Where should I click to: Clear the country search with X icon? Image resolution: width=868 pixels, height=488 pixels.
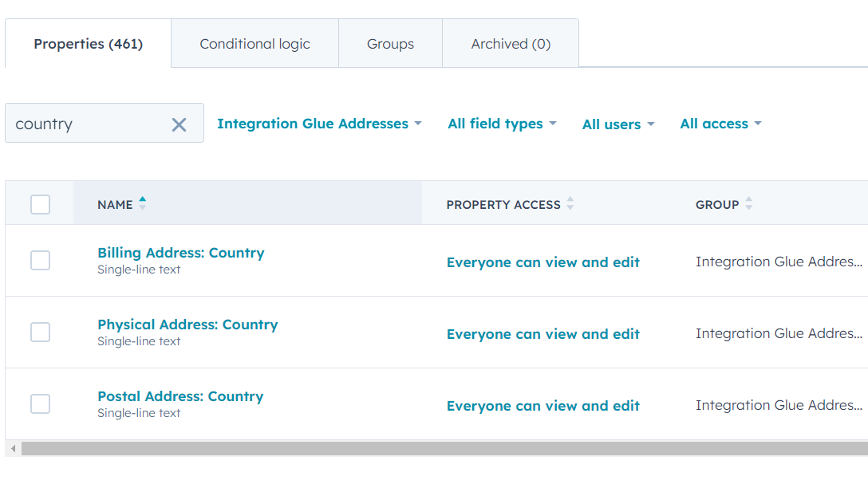point(179,124)
